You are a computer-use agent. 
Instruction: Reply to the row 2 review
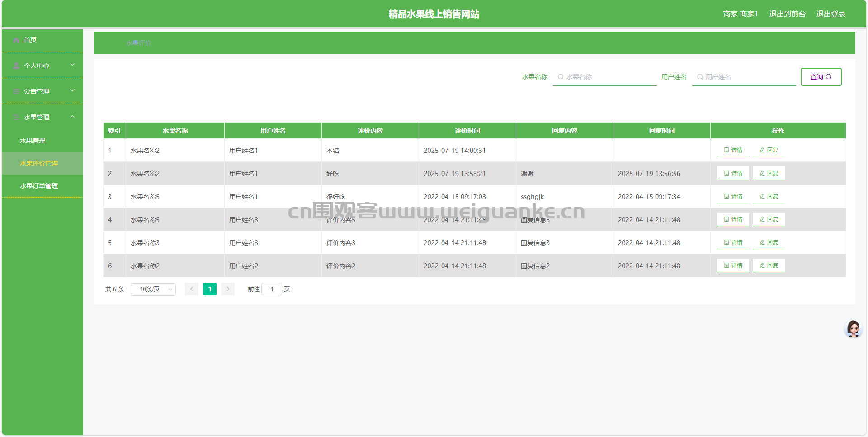click(x=769, y=173)
